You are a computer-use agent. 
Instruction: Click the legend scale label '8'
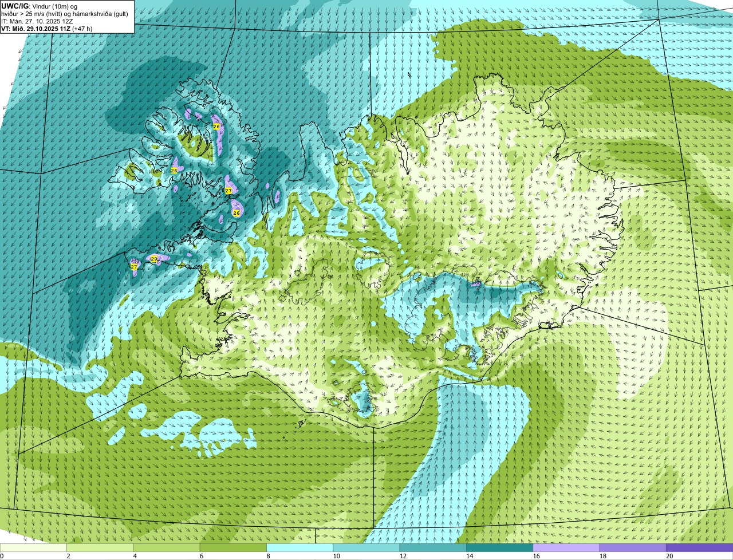click(x=268, y=556)
